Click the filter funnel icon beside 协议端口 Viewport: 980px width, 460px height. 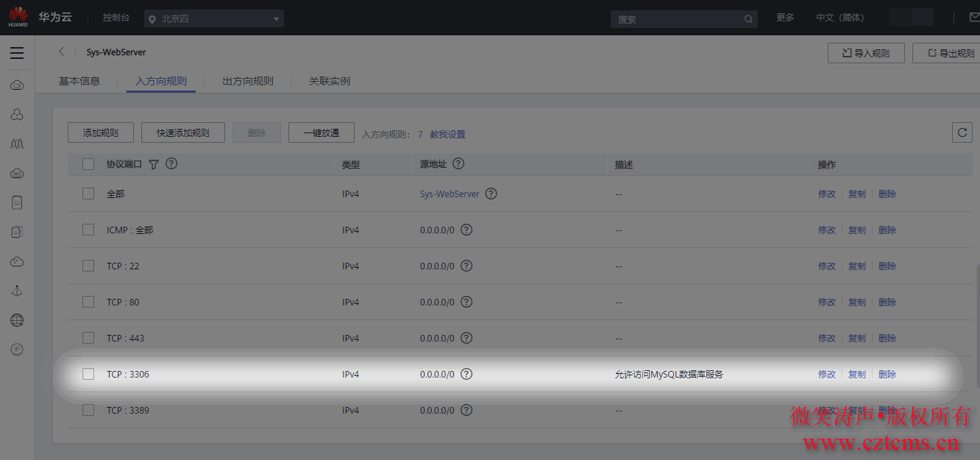point(154,164)
